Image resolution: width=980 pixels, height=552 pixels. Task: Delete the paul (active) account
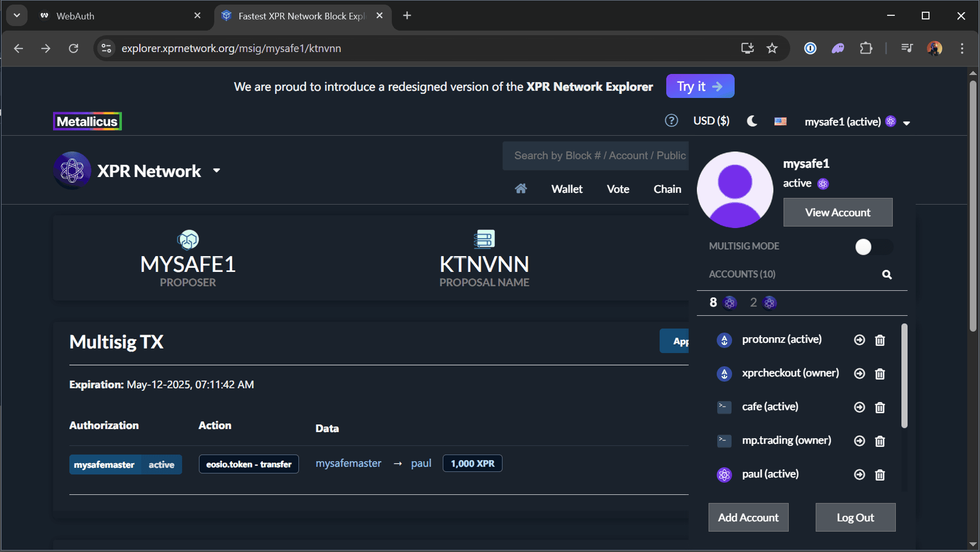(x=880, y=474)
